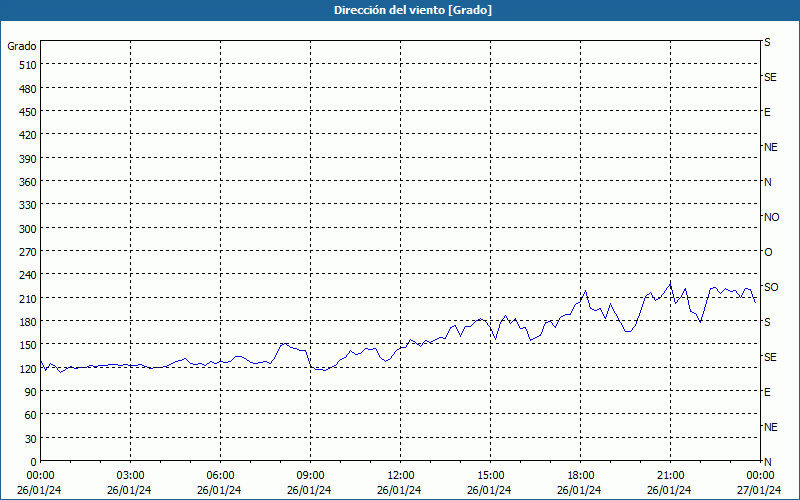Click the 00:00 time label above 26/01/24

pos(40,476)
